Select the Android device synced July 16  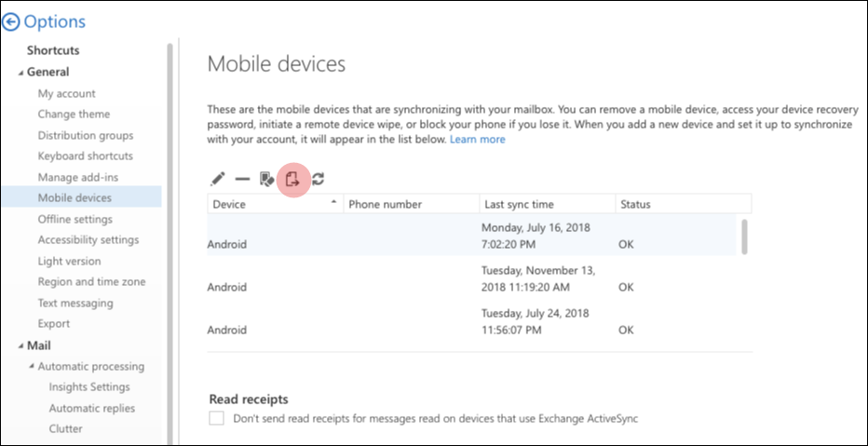click(471, 236)
